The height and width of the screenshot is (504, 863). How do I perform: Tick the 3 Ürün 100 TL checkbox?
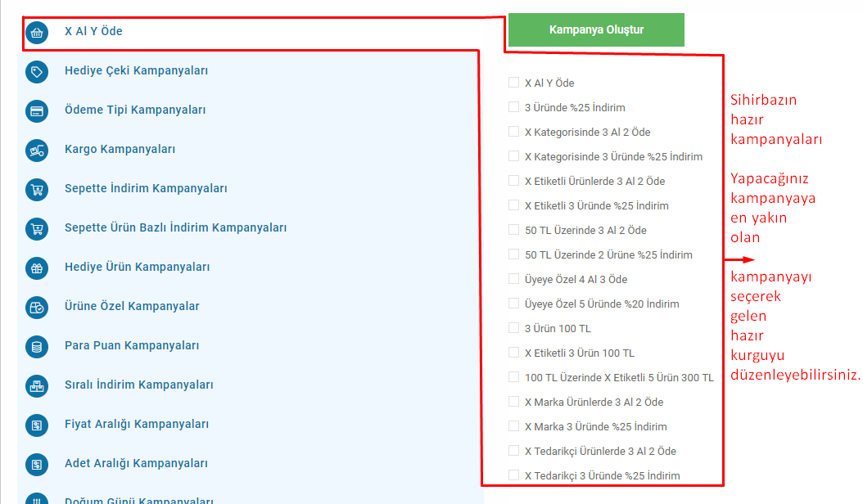pyautogui.click(x=513, y=328)
